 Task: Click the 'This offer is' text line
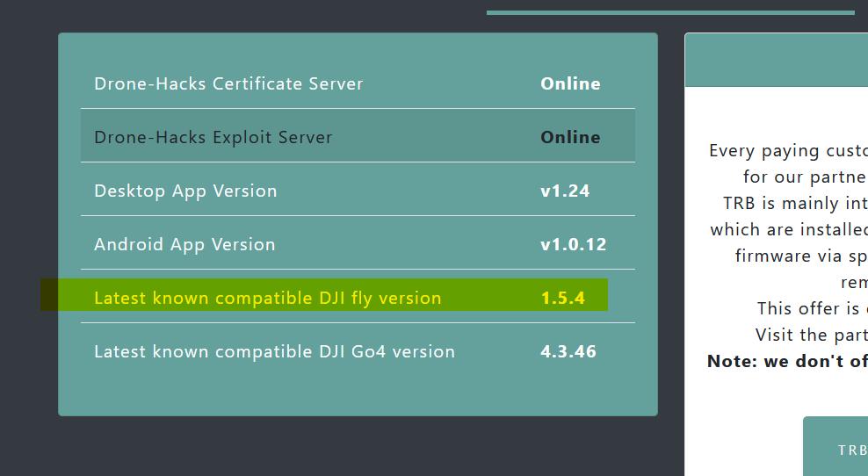coord(812,308)
